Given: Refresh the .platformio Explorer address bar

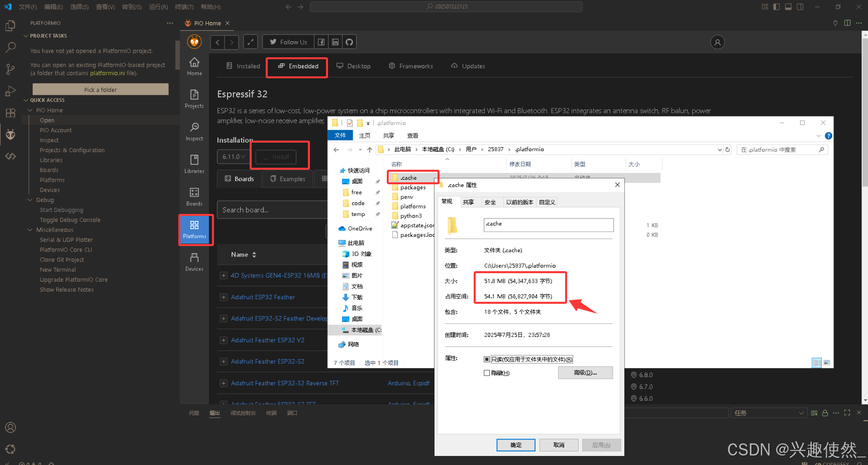Looking at the screenshot, I should coord(727,150).
